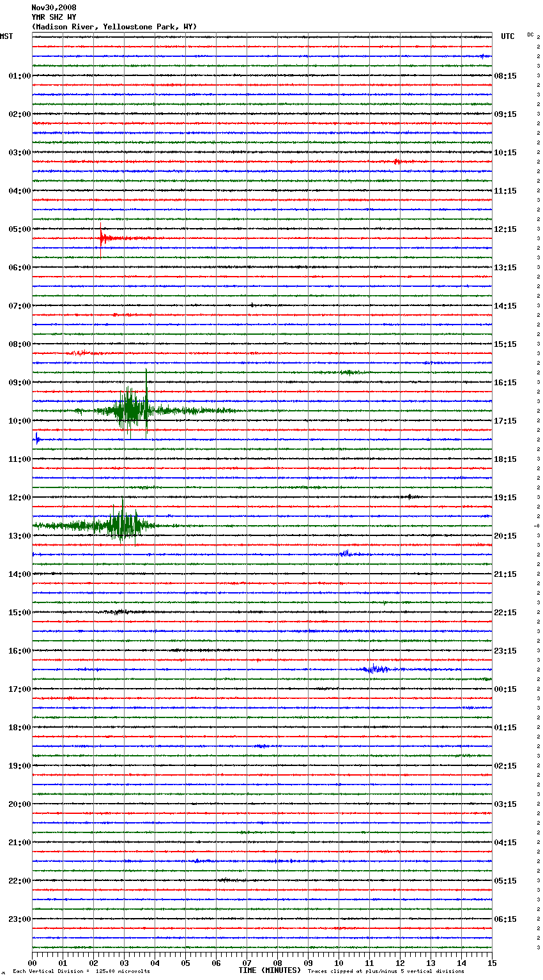Click the "02:15" UTC time label
543x980 pixels.
pyautogui.click(x=505, y=766)
